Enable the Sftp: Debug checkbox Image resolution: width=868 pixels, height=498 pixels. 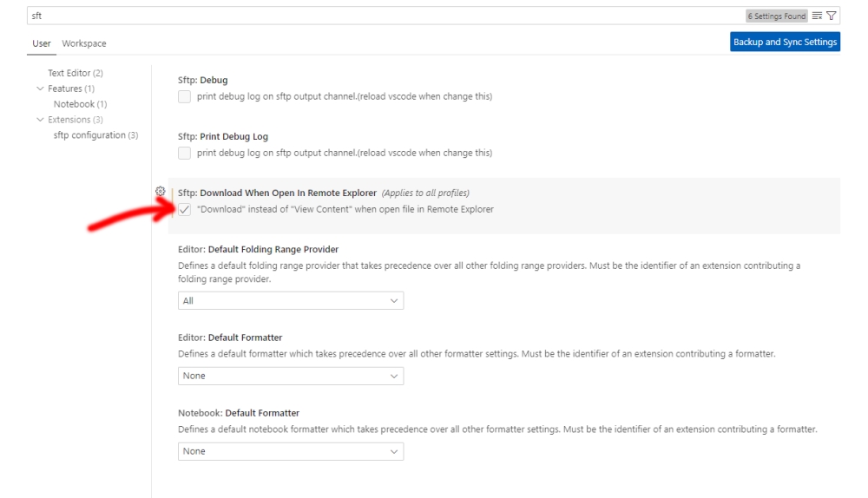click(184, 97)
